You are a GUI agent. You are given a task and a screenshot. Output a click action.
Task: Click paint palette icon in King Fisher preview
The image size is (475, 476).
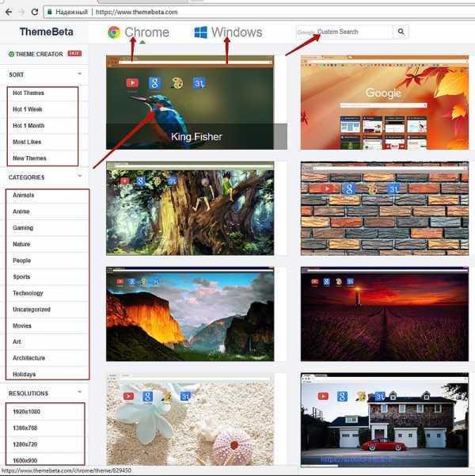coord(177,83)
